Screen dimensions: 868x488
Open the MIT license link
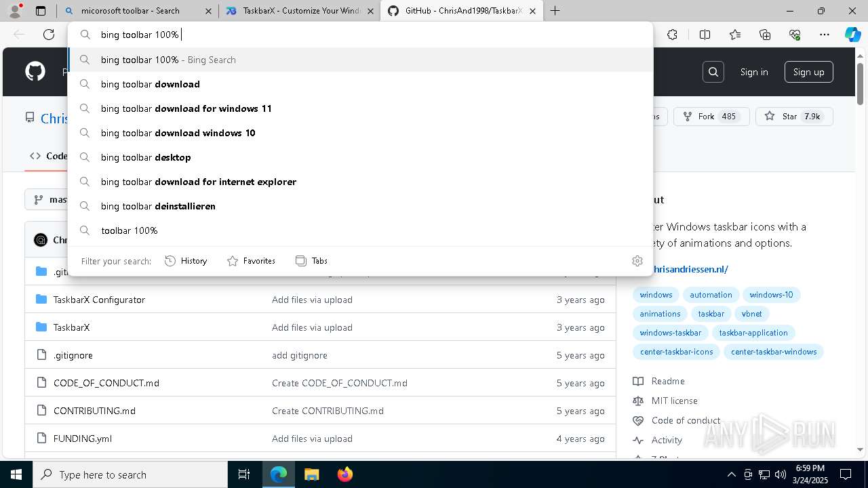click(674, 401)
